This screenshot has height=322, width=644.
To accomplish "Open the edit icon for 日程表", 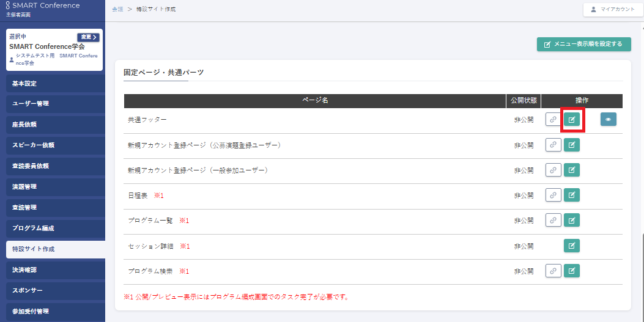I will tap(571, 195).
